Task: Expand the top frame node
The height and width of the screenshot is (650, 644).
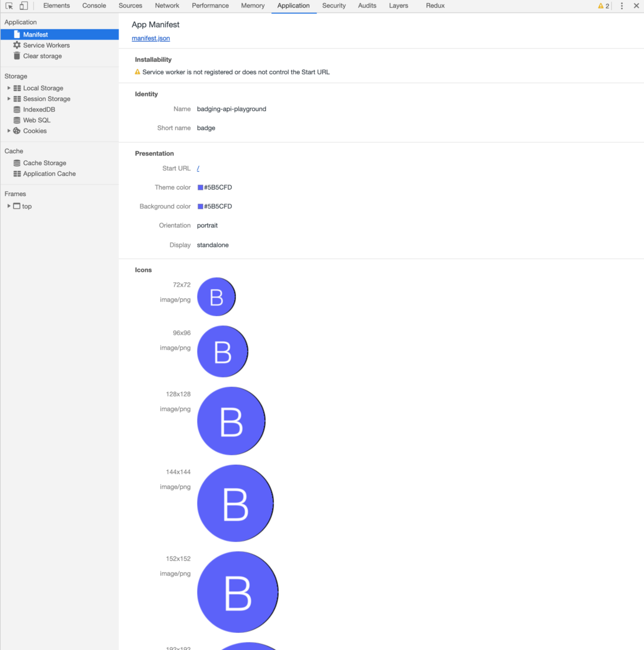Action: (9, 206)
